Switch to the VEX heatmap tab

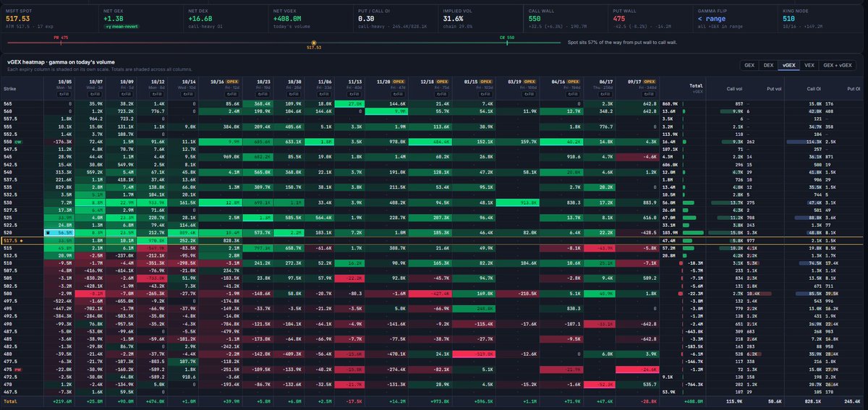(809, 64)
